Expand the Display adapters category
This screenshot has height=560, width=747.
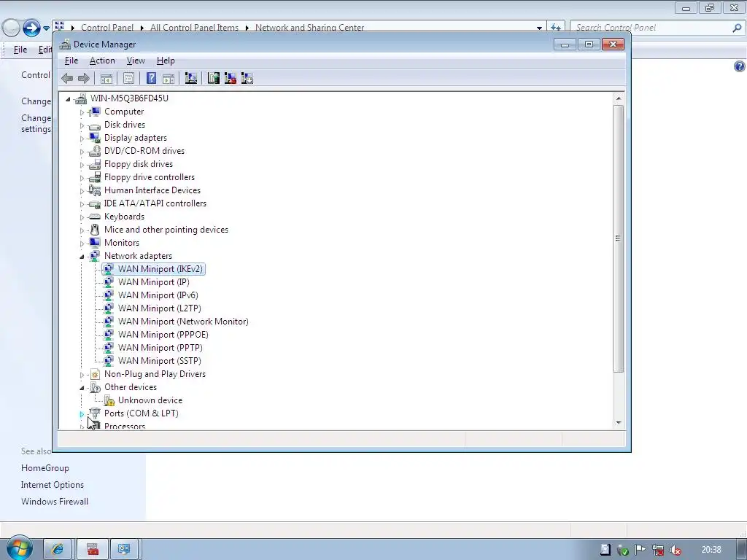[x=82, y=139]
